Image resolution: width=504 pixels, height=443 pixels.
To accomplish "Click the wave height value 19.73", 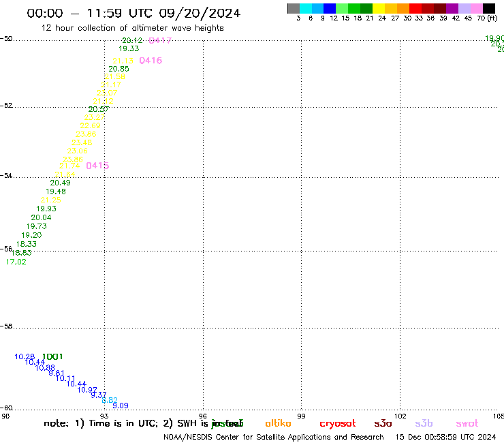I will point(37,226).
